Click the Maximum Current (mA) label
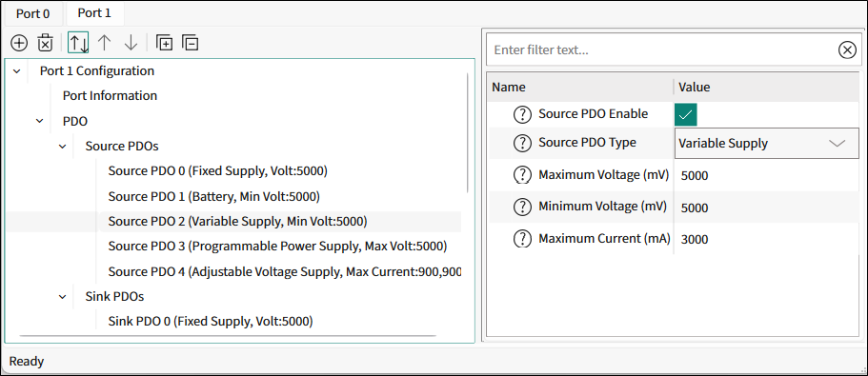 (x=604, y=239)
